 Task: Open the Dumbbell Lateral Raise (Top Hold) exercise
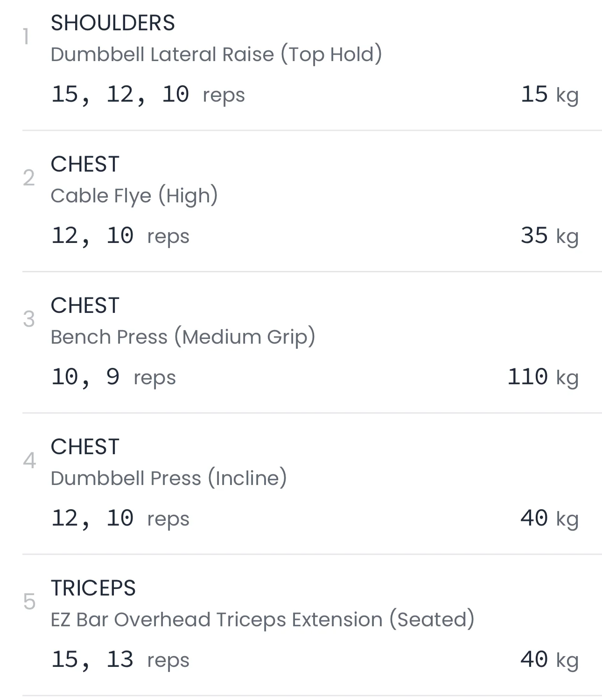[216, 55]
